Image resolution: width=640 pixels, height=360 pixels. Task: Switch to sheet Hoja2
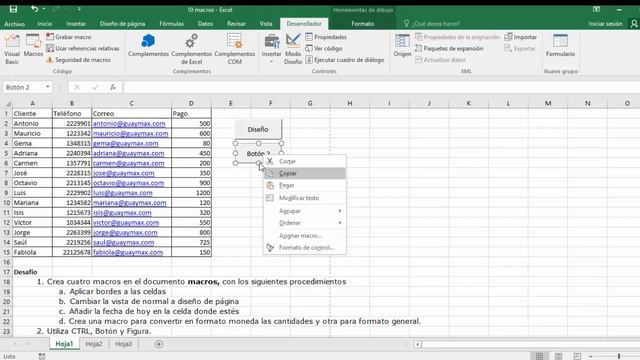tap(94, 344)
